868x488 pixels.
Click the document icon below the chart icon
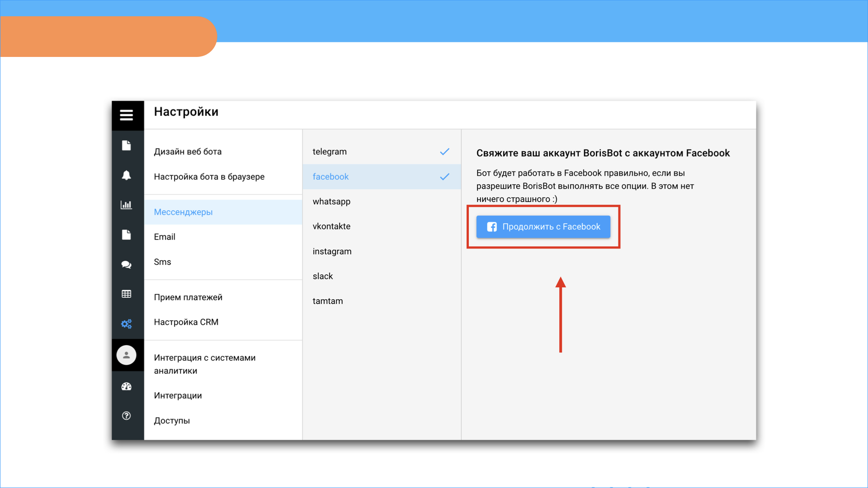tap(127, 235)
